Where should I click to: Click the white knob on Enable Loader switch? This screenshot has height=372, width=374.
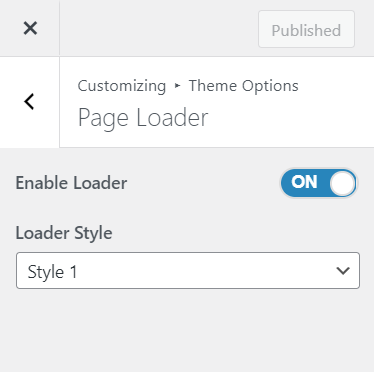click(342, 183)
